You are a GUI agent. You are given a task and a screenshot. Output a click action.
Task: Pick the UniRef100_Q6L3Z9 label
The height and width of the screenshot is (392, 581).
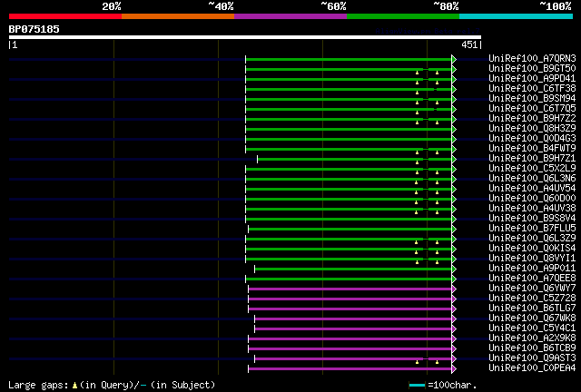pos(532,239)
